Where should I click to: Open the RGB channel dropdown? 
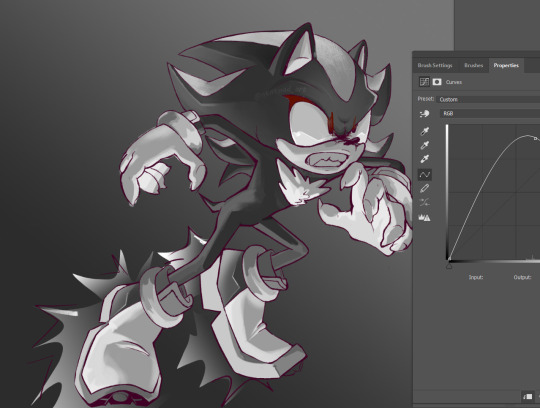click(490, 113)
